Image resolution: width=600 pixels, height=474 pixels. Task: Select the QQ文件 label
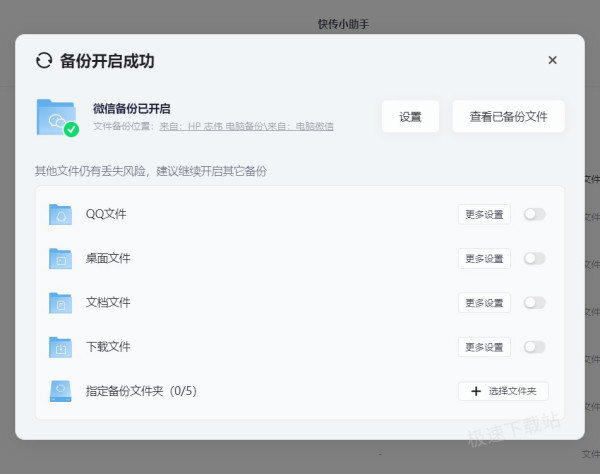tap(106, 214)
